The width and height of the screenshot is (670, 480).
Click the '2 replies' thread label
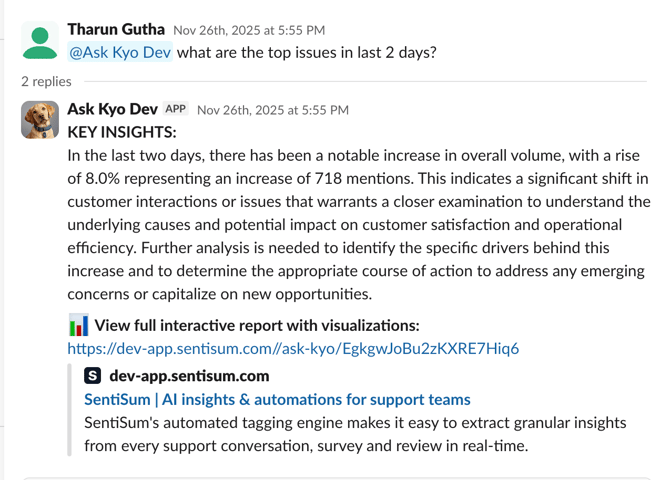pos(46,81)
